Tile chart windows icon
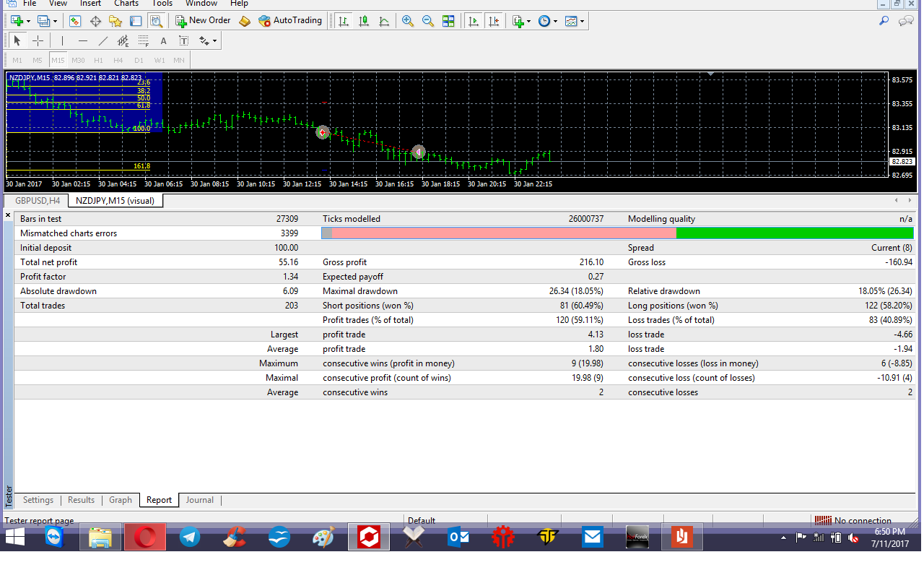The width and height of the screenshot is (924, 578). [x=448, y=21]
